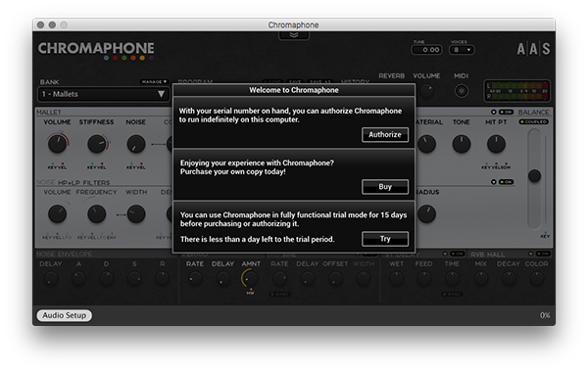Click the output level meter display
588x372 pixels.
point(517,91)
